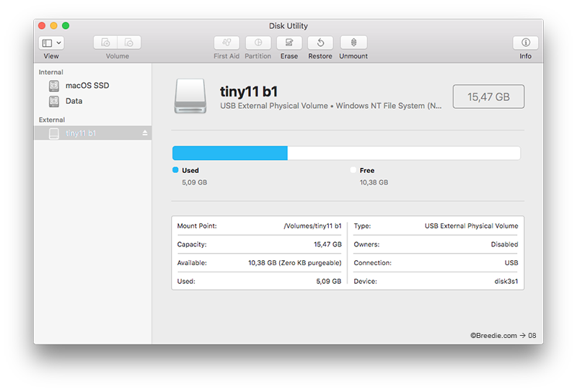
Task: Click the tiny11 b1 sidebar drive icon
Action: pyautogui.click(x=54, y=133)
